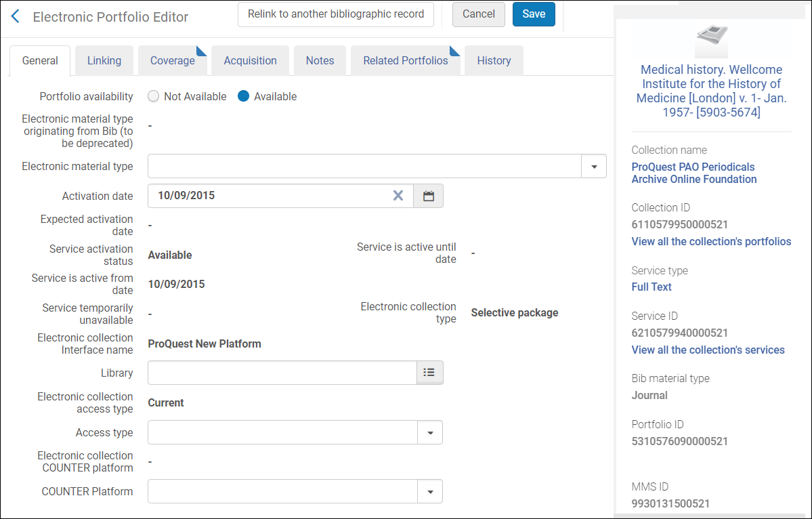Select MMS ID value 9930131500521
This screenshot has width=812, height=519.
pos(670,503)
